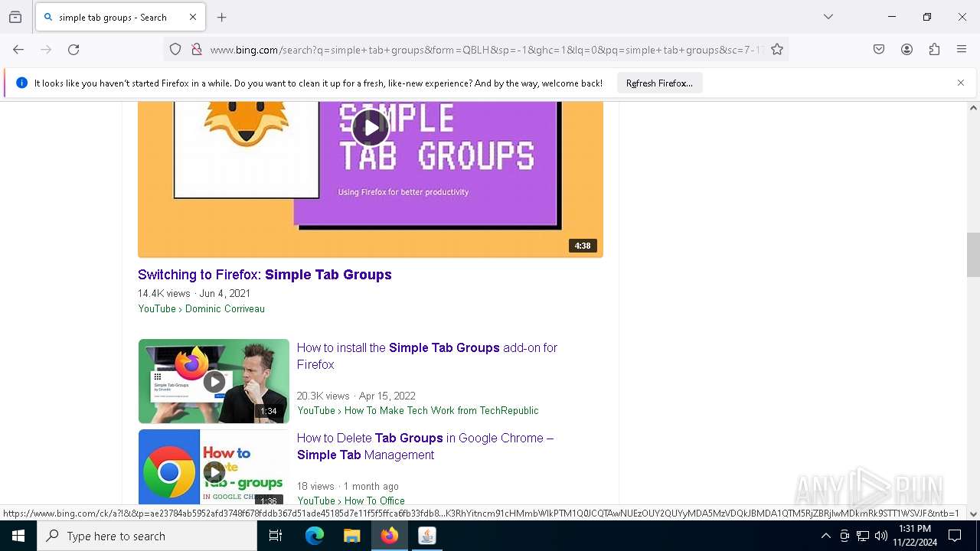Screen dimensions: 980x551
Task: Dismiss the Firefox refresh notification bar
Action: (x=961, y=83)
